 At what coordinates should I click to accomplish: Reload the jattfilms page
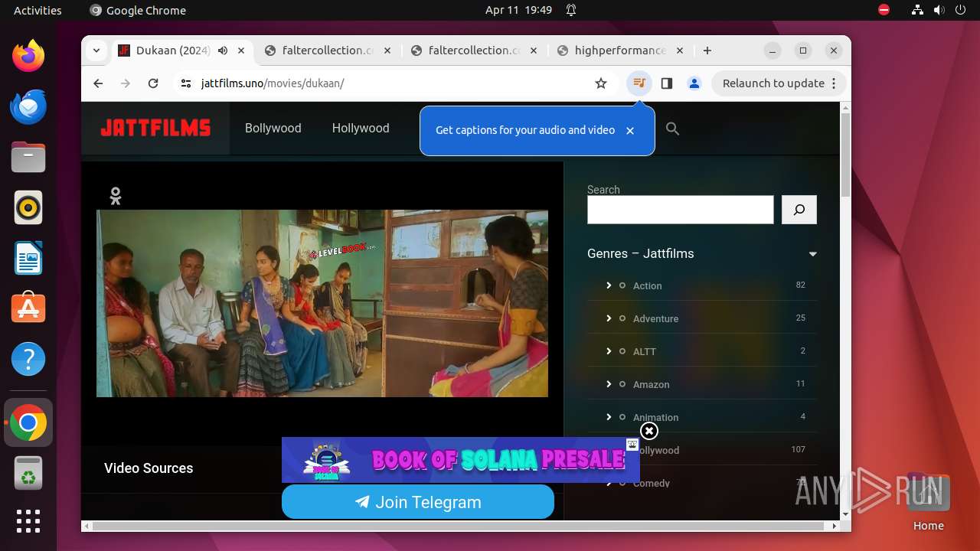[153, 83]
